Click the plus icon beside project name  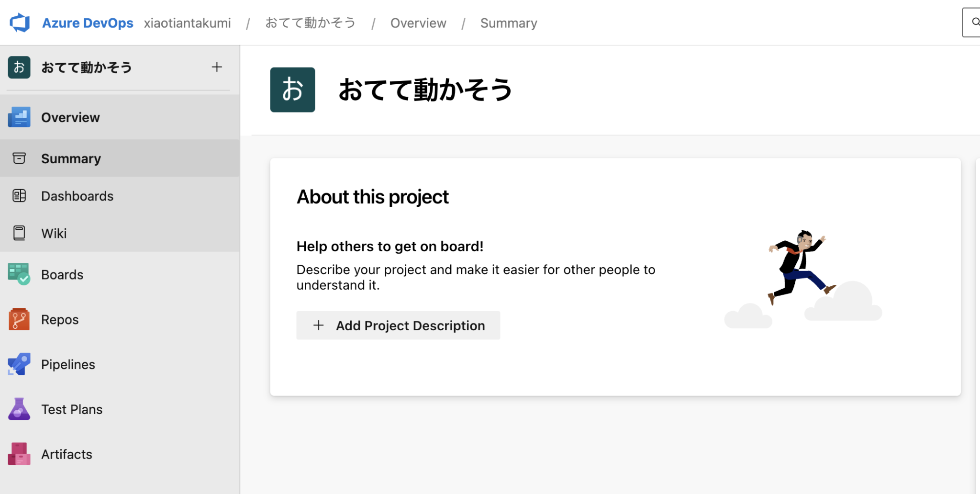(217, 67)
